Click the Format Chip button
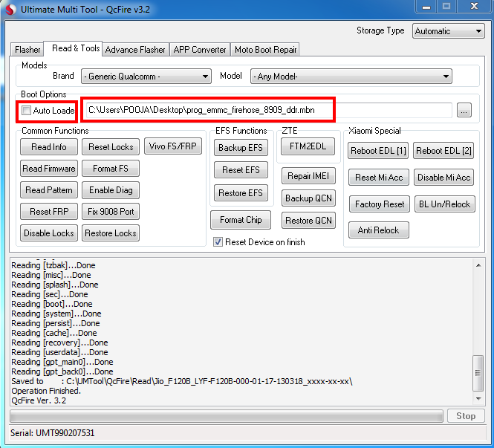494x448 pixels. coord(241,220)
